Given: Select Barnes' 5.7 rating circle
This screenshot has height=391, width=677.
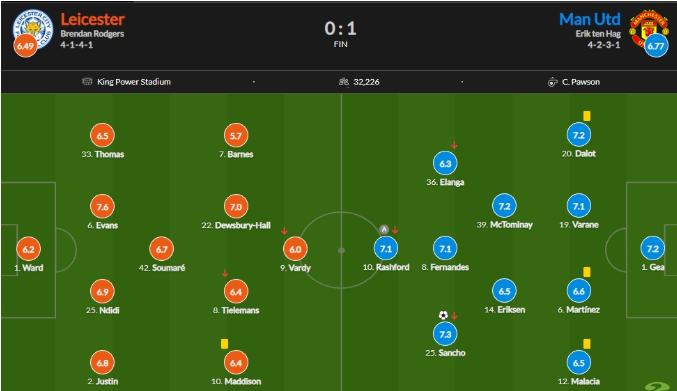Looking at the screenshot, I should point(236,136).
